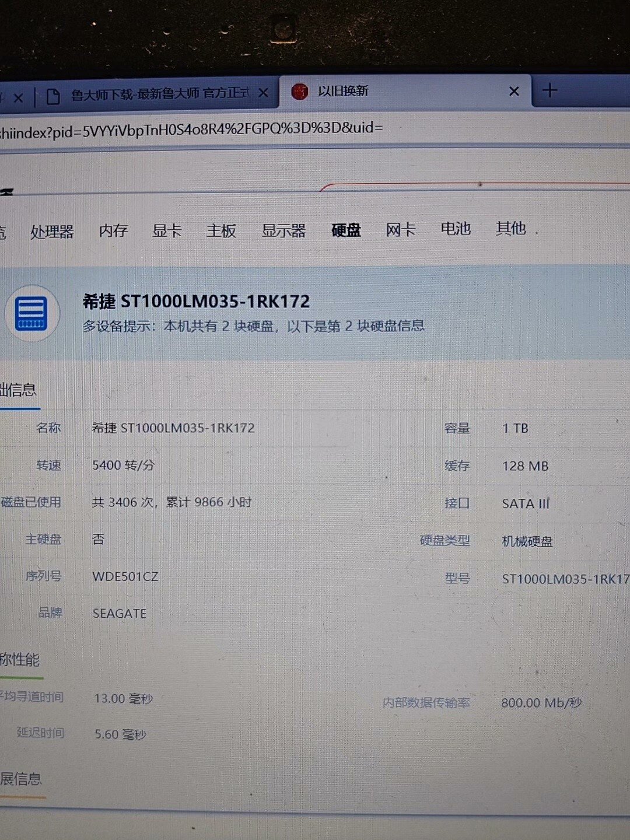Image resolution: width=630 pixels, height=840 pixels.
Task: Open the 处理器 hardware tab
Action: (52, 232)
